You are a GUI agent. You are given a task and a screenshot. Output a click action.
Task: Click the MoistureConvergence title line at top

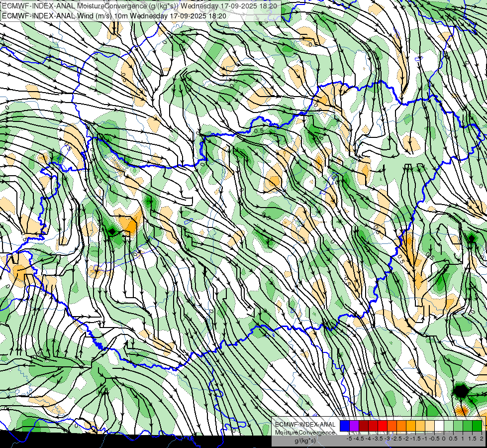[x=139, y=6]
